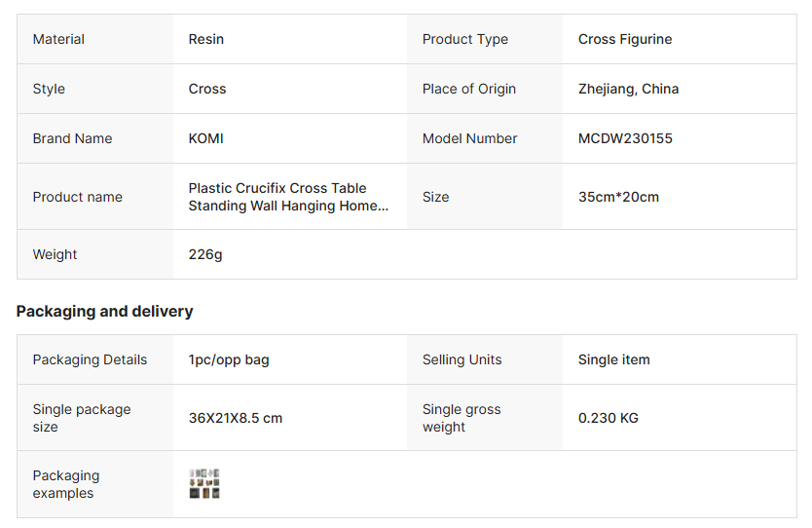
Task: Open the packaging examples thumbnail image
Action: coord(204,484)
